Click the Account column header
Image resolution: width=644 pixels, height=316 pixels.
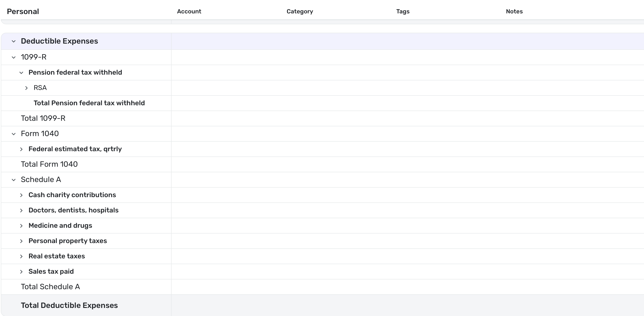pos(189,11)
